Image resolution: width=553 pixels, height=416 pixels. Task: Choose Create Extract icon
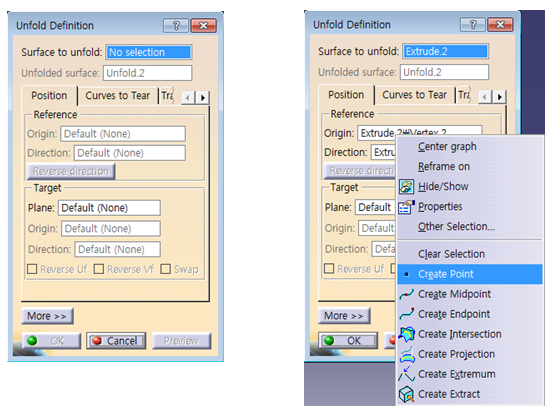406,394
